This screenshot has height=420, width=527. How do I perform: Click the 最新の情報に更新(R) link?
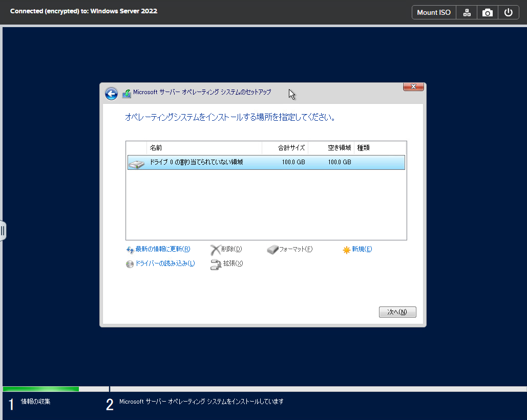[163, 249]
